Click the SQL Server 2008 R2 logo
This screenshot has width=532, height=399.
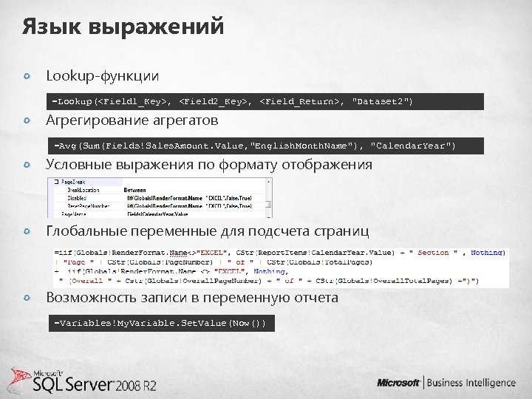83,381
